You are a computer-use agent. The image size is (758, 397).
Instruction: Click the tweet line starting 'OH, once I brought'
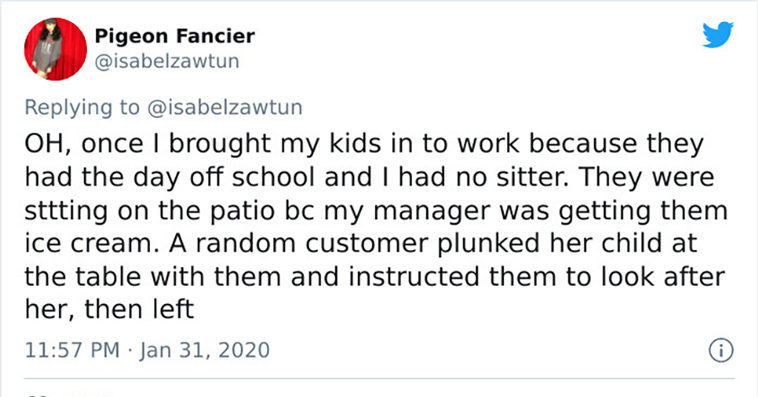pyautogui.click(x=364, y=144)
